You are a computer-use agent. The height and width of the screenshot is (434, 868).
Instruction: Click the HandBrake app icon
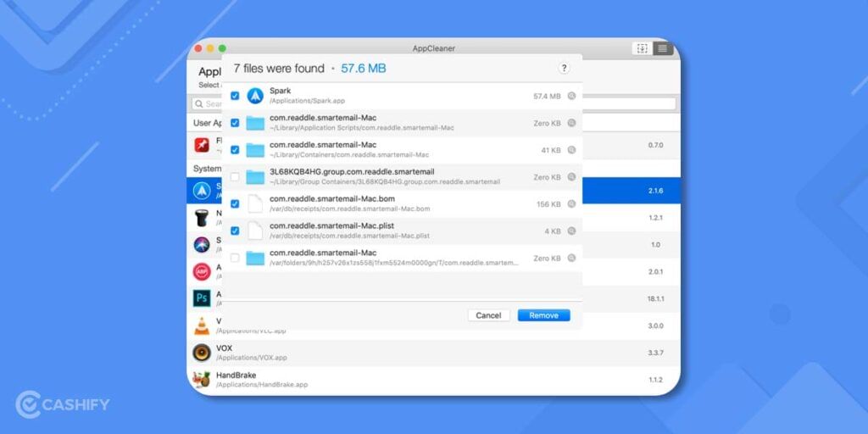coord(202,380)
